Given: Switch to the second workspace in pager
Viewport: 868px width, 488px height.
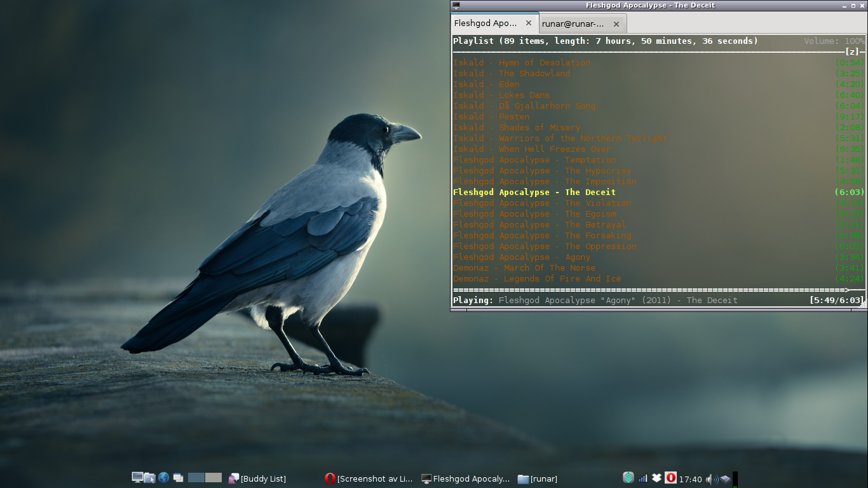Looking at the screenshot, I should [214, 478].
